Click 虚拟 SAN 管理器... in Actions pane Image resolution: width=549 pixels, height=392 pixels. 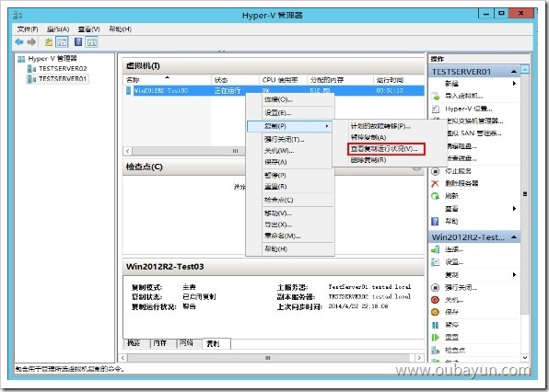click(x=474, y=133)
